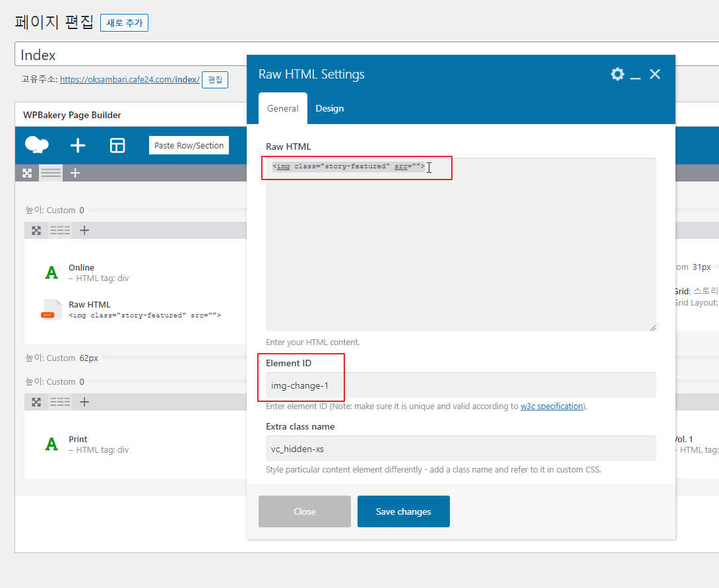Open the w3c specification link
This screenshot has height=588, width=719.
pos(551,406)
